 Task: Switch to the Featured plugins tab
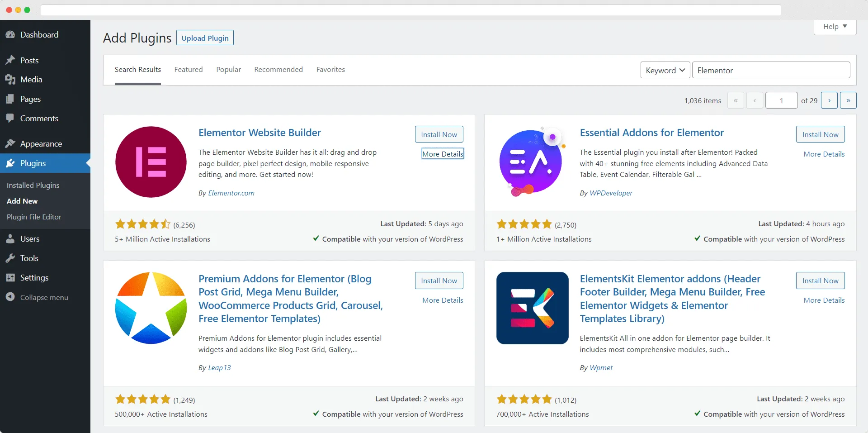pyautogui.click(x=188, y=69)
